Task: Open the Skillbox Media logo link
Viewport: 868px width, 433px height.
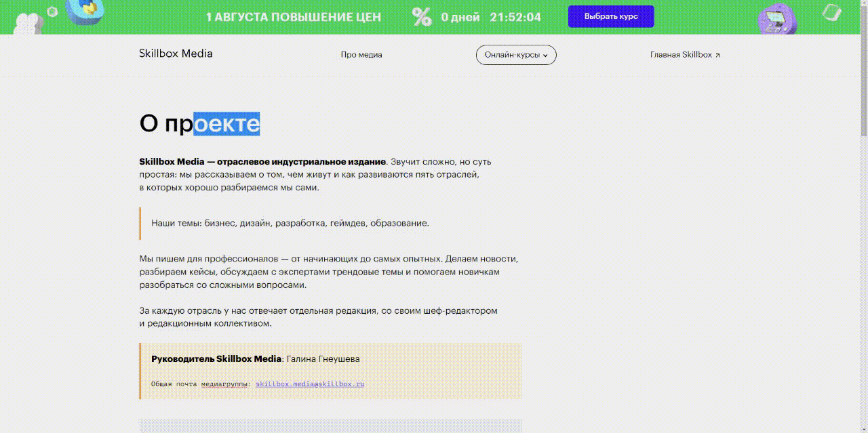Action: pos(176,54)
